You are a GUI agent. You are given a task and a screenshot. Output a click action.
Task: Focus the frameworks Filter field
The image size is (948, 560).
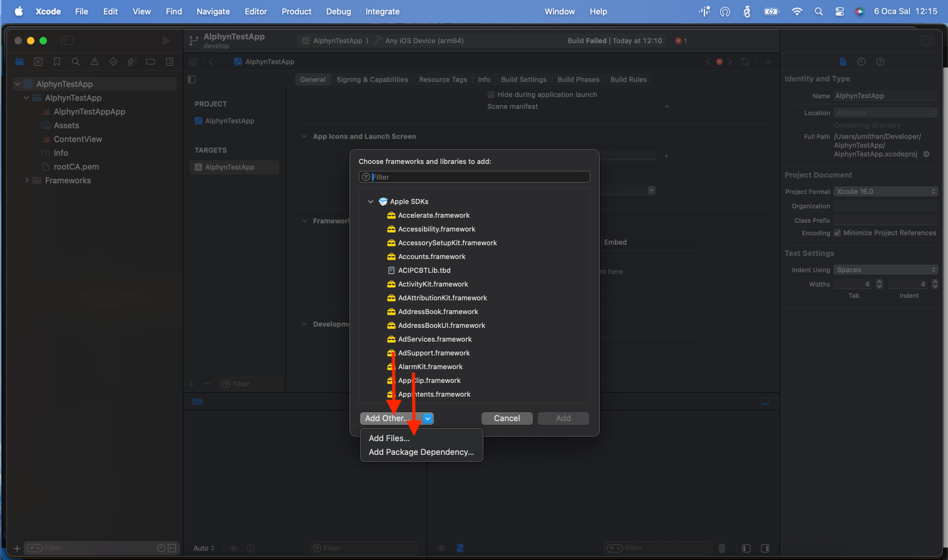(475, 177)
